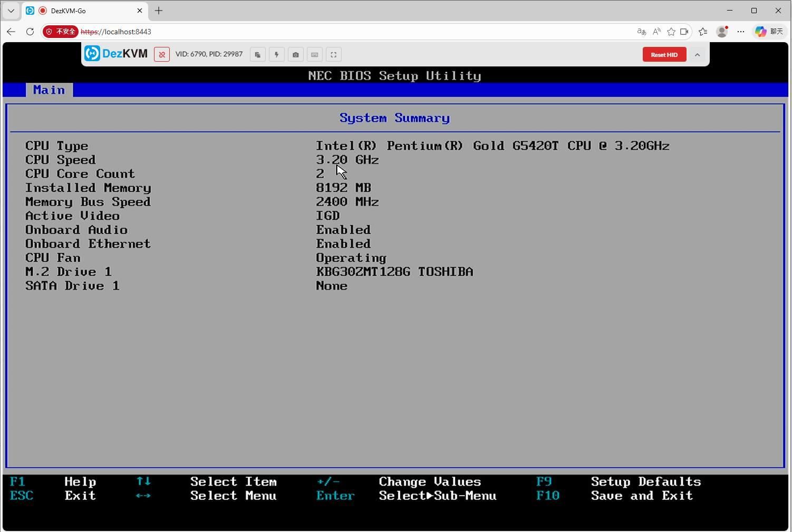The image size is (792, 532).
Task: Click the CPU Type label
Action: pyautogui.click(x=57, y=146)
